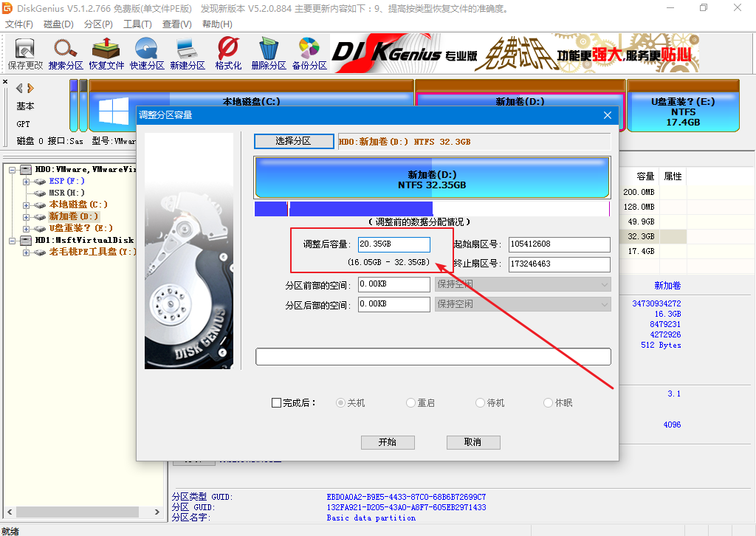Select 新加卷 (D:) in the disk tree
The image size is (756, 536).
(x=73, y=217)
